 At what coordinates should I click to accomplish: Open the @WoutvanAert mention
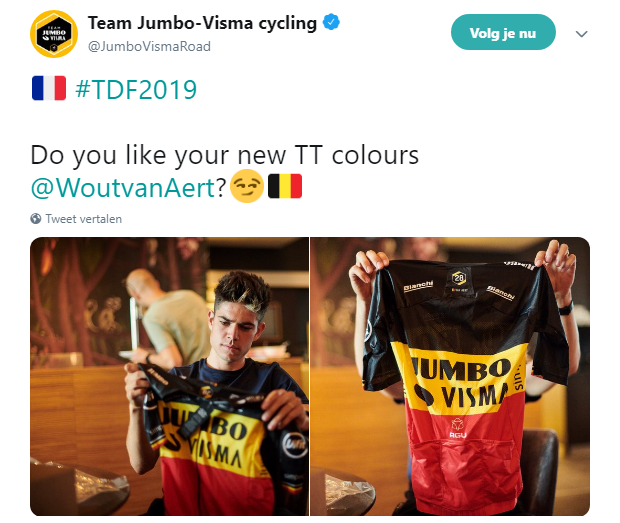[x=123, y=187]
